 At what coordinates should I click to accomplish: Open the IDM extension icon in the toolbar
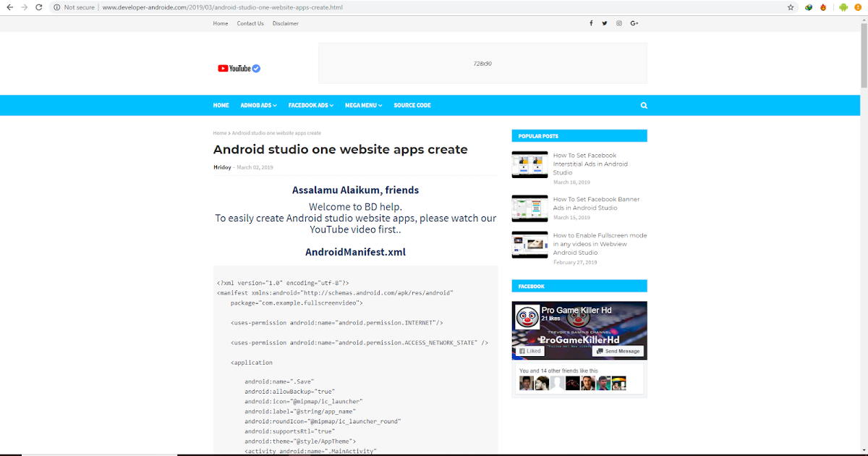[809, 7]
